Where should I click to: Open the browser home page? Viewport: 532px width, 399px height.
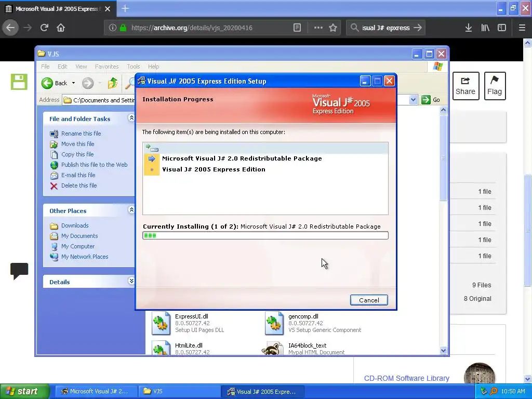(x=61, y=28)
